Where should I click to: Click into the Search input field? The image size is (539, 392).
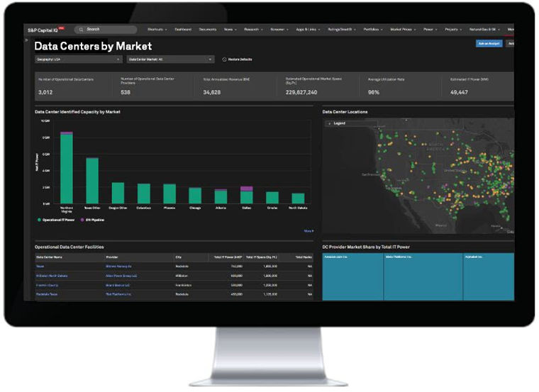pos(106,30)
